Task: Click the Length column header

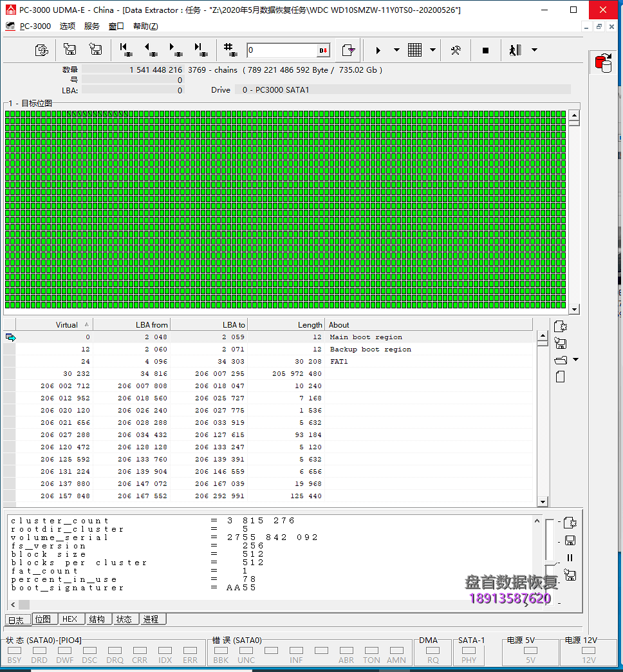Action: coord(286,324)
